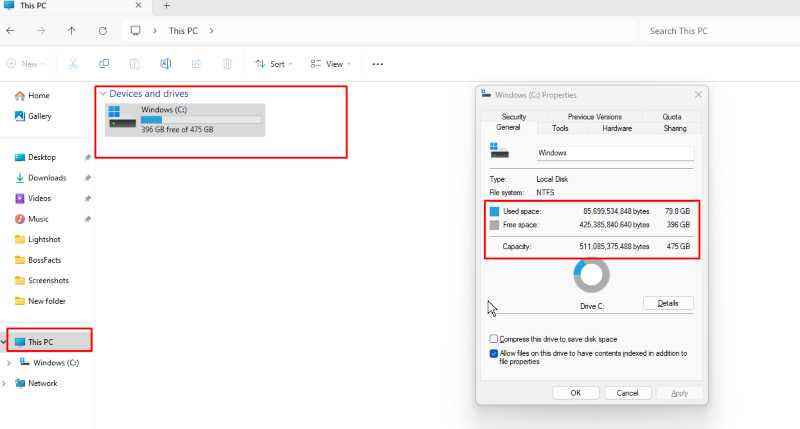Image resolution: width=800 pixels, height=429 pixels.
Task: Click Cancel in Properties dialog
Action: 628,393
